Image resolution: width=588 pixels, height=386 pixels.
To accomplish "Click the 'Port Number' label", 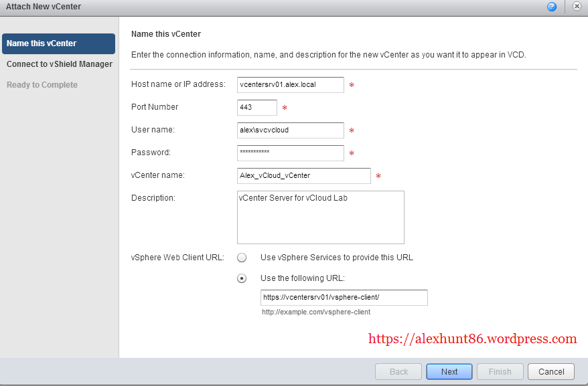I will point(155,107).
